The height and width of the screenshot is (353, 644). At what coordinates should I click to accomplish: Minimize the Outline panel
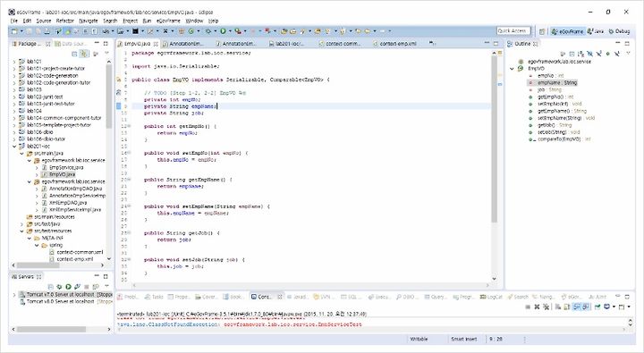coord(618,43)
